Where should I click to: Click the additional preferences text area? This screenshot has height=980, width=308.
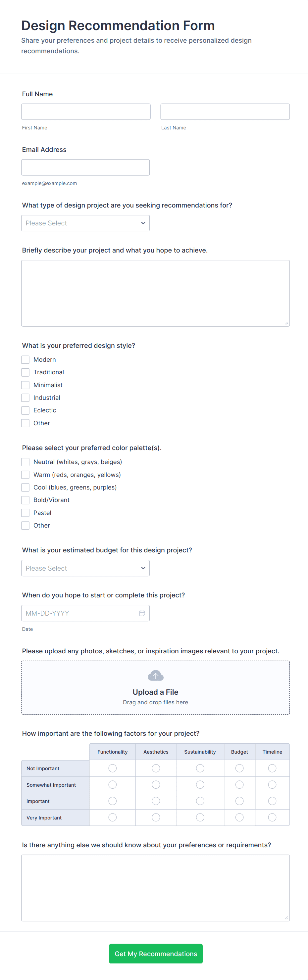coord(155,888)
